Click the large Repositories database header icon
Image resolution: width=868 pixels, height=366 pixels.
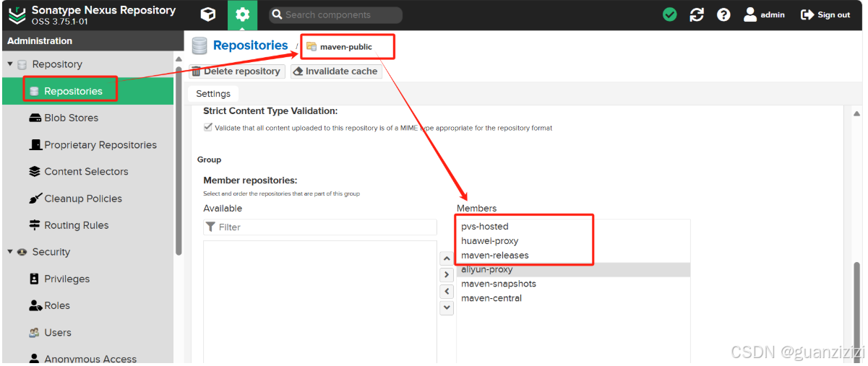pyautogui.click(x=199, y=46)
